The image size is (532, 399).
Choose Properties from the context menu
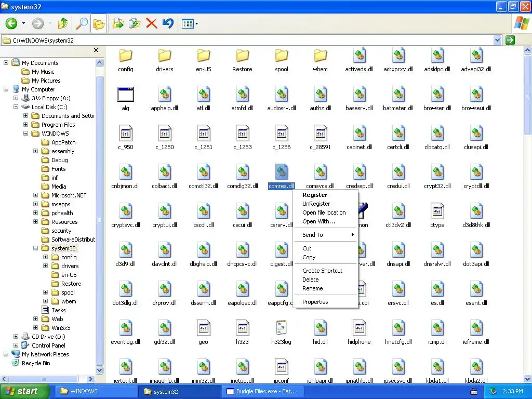pyautogui.click(x=315, y=302)
